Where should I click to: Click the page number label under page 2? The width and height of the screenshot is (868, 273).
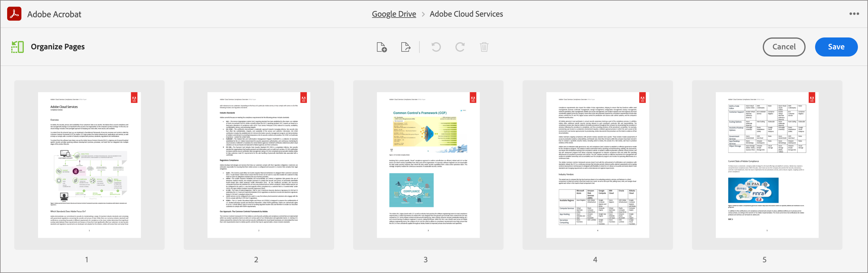click(256, 260)
